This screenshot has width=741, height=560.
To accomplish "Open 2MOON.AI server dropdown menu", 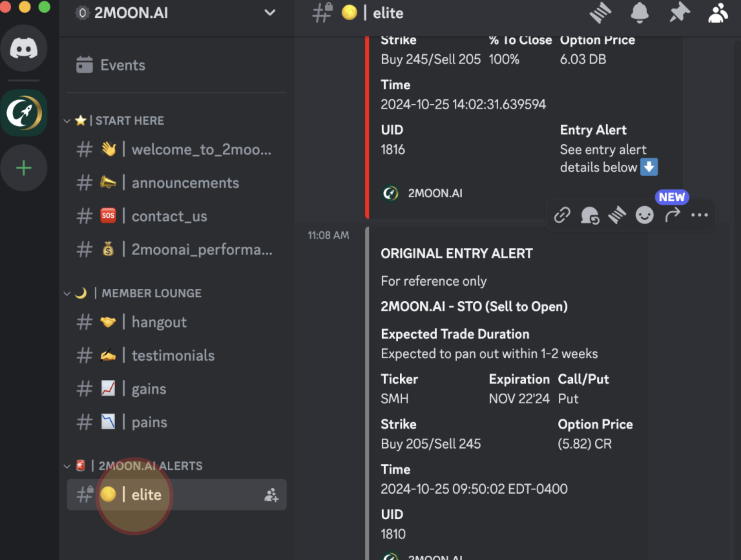I will 270,13.
